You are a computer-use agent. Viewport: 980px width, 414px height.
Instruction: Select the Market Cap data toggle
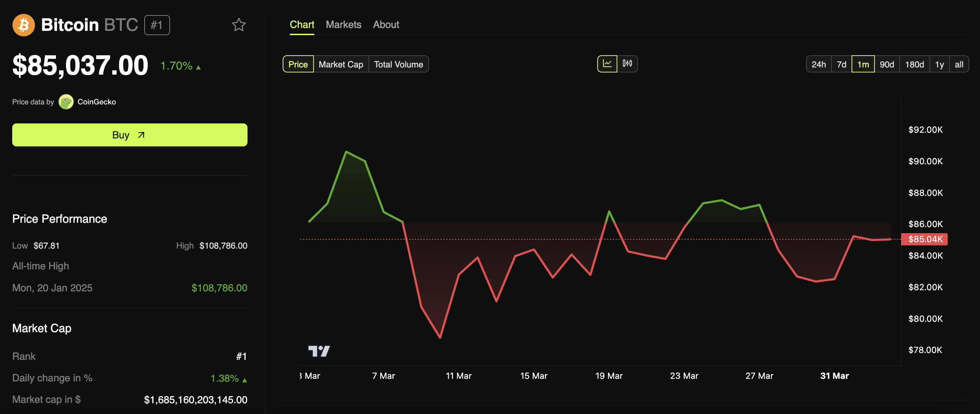[x=340, y=64]
